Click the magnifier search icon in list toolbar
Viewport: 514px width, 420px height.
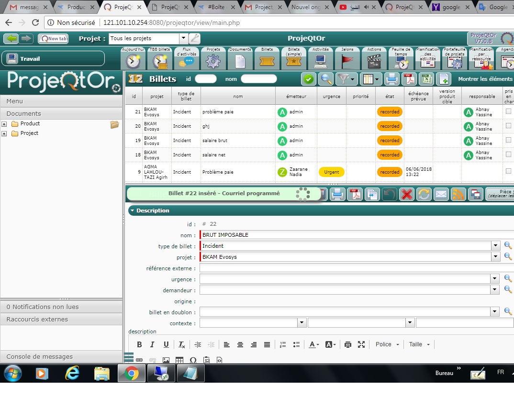click(326, 79)
